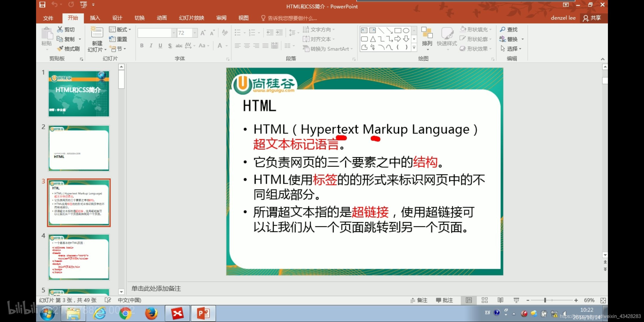Switch to Insert (插入) tab
Image resolution: width=644 pixels, height=322 pixels.
coord(95,18)
